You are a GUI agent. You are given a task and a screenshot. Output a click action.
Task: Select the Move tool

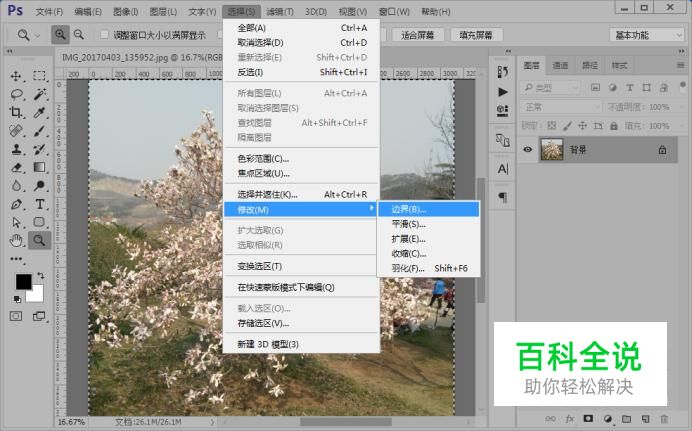coord(16,76)
